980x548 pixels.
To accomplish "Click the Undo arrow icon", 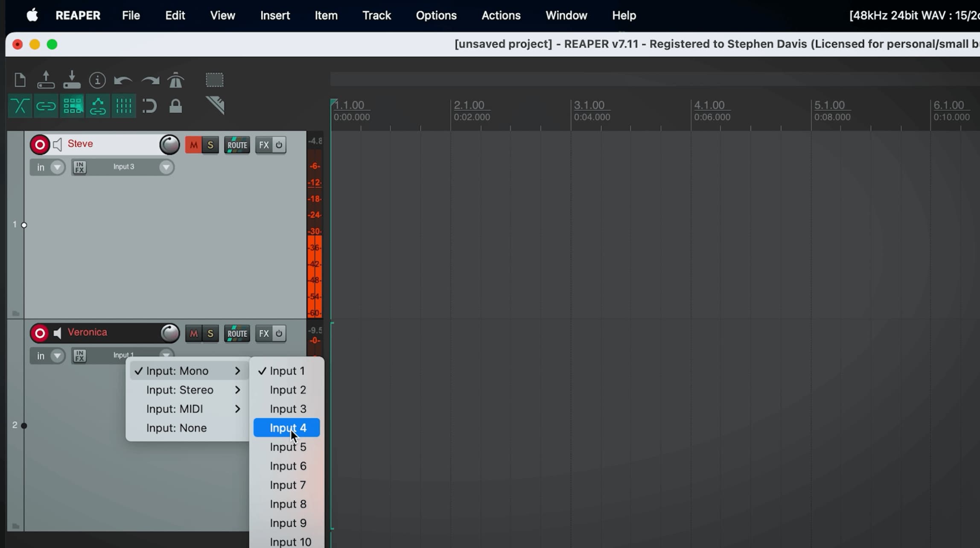I will coord(123,80).
